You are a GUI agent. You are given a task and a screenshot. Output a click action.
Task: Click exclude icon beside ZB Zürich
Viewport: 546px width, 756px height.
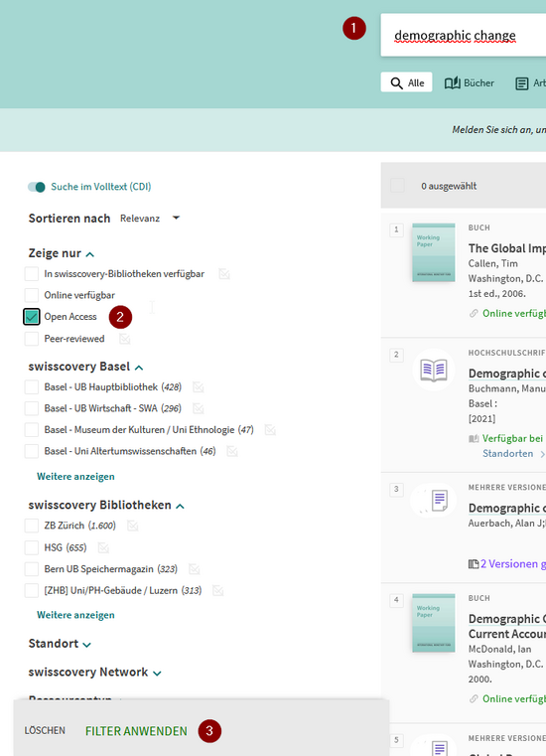[x=132, y=526]
